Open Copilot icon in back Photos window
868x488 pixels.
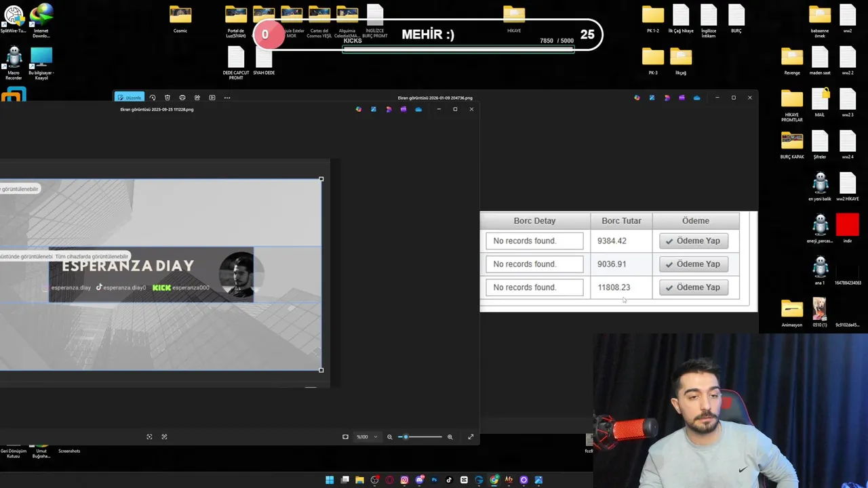(637, 98)
